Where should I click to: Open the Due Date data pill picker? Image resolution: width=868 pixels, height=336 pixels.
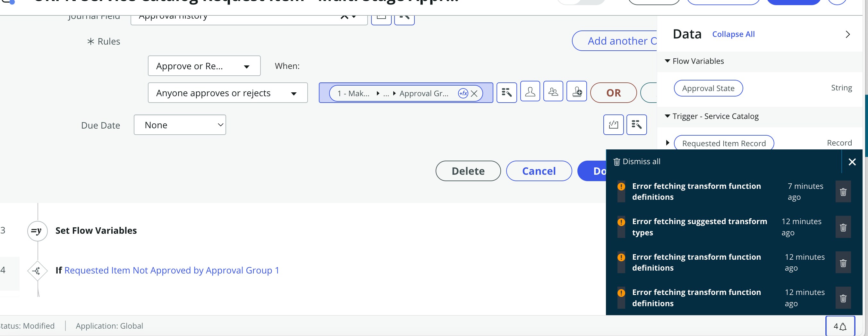click(636, 125)
